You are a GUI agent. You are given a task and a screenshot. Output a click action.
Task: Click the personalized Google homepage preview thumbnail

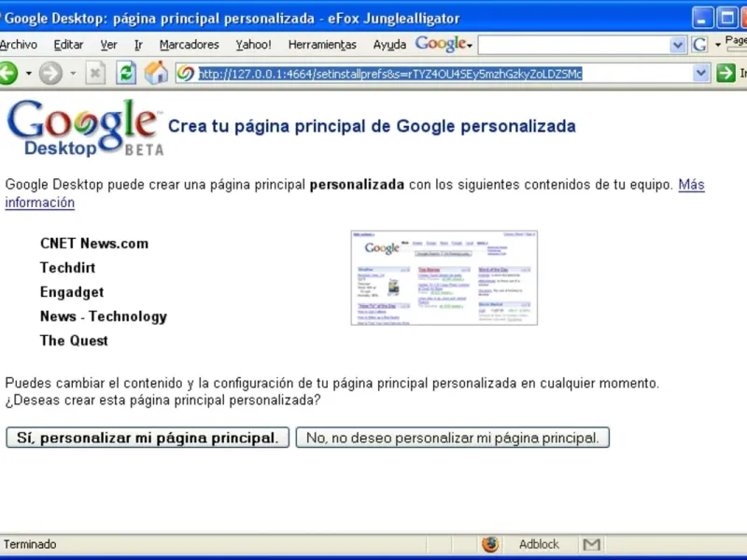click(x=444, y=278)
